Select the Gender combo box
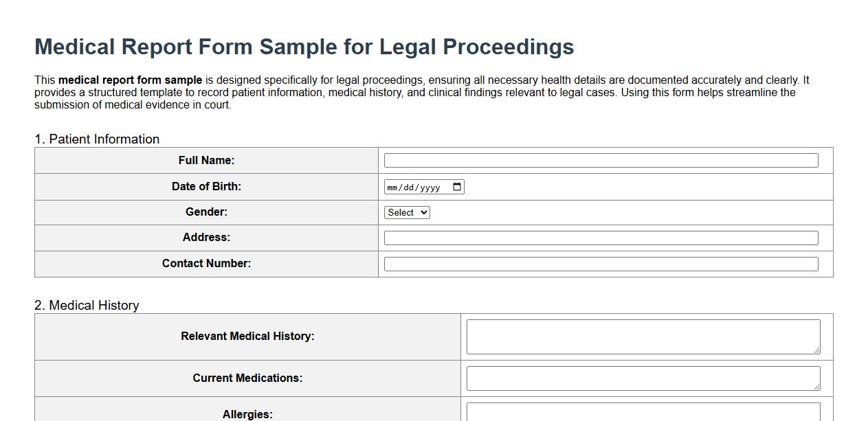The height and width of the screenshot is (421, 868). pos(407,212)
